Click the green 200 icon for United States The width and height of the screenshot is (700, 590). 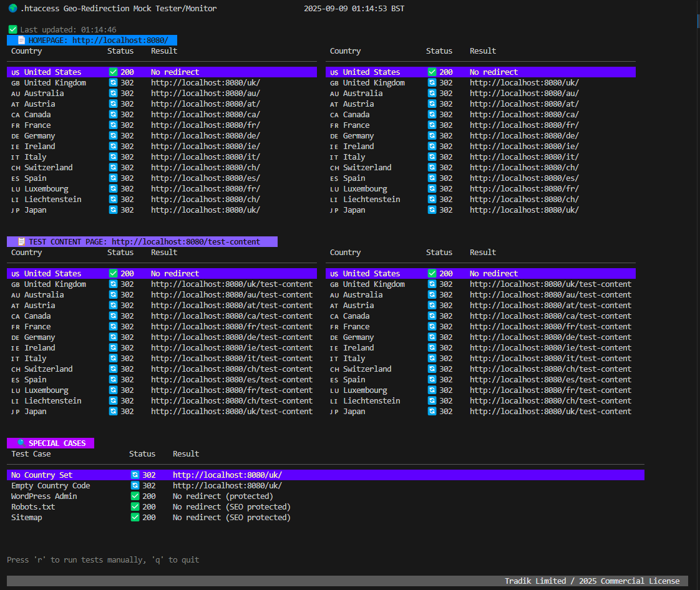pos(114,72)
